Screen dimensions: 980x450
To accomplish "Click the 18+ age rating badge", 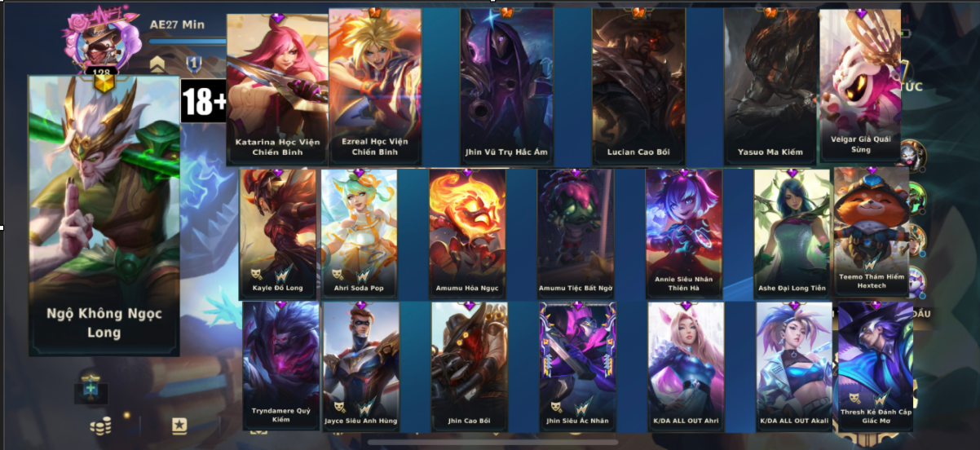I will pyautogui.click(x=204, y=101).
